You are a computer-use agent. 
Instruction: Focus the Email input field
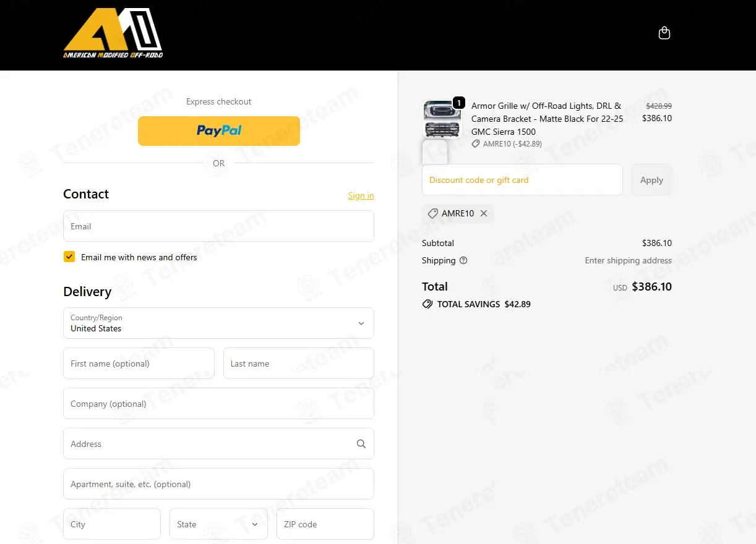[218, 226]
